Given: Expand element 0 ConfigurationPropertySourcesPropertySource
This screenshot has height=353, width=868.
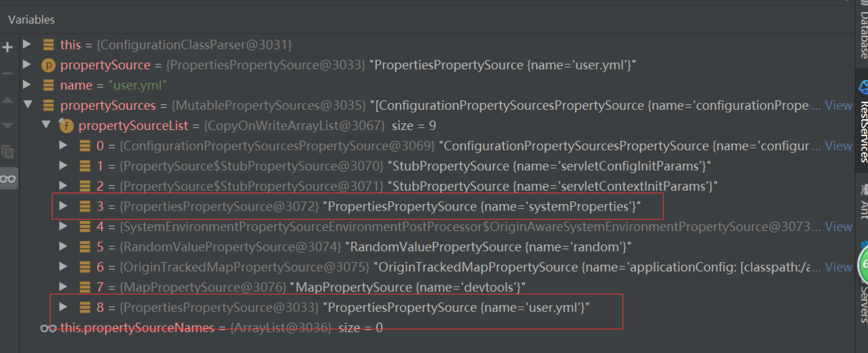Looking at the screenshot, I should 64,146.
